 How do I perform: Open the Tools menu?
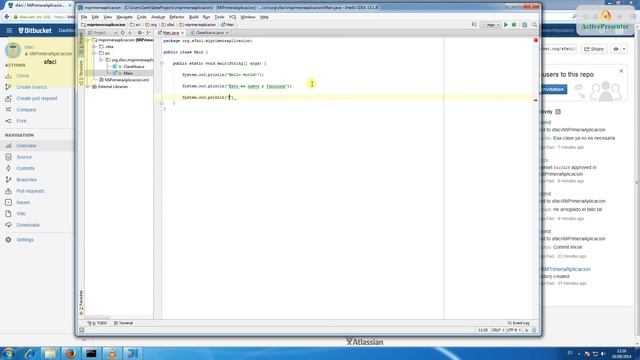point(220,17)
